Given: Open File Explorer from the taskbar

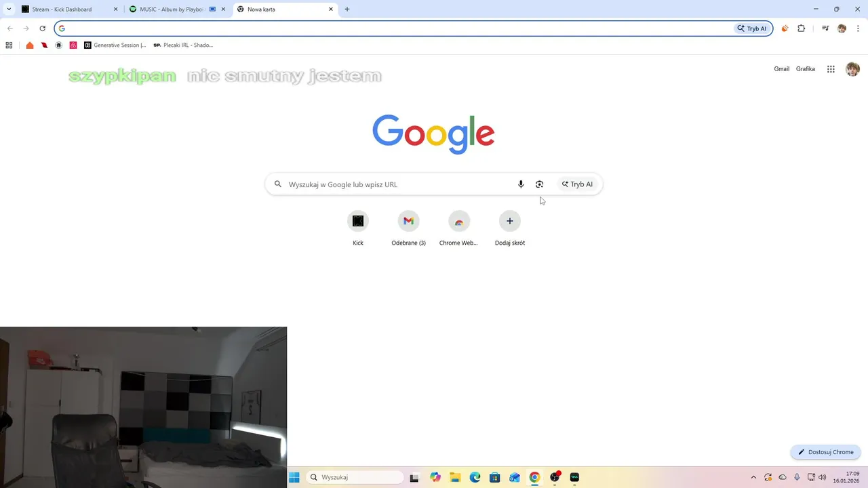Looking at the screenshot, I should 455,477.
